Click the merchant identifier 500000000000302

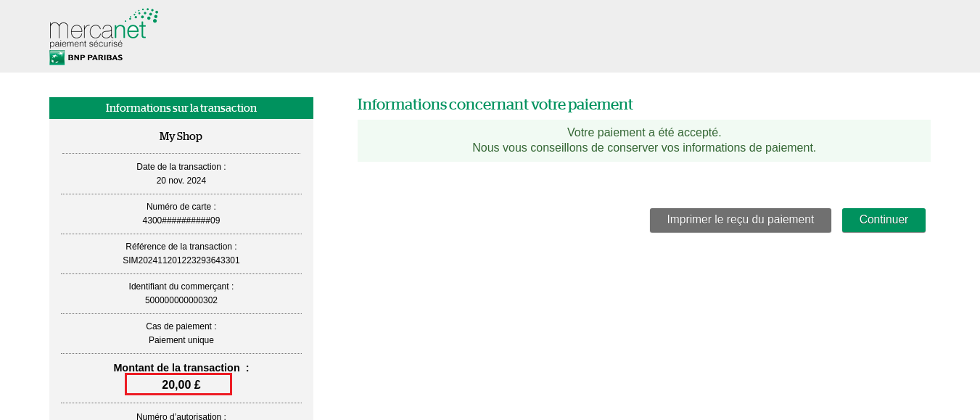point(181,300)
